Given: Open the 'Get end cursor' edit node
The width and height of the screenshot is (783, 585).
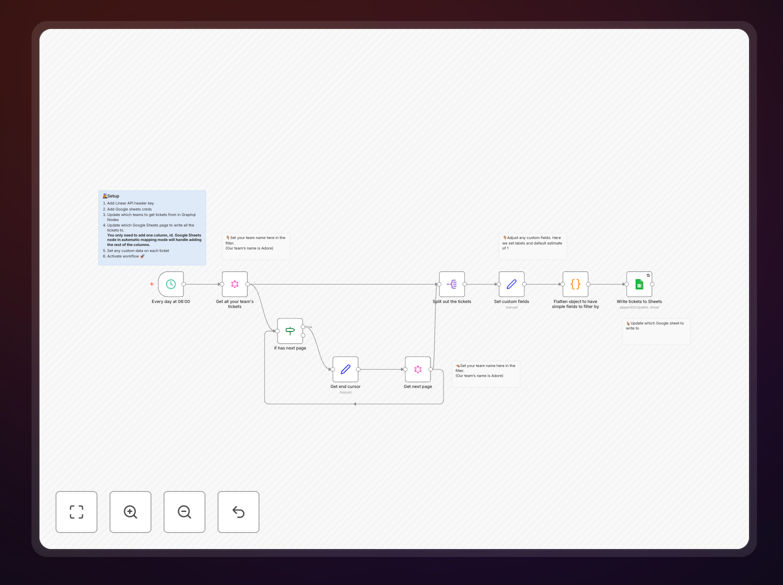Looking at the screenshot, I should pos(346,369).
